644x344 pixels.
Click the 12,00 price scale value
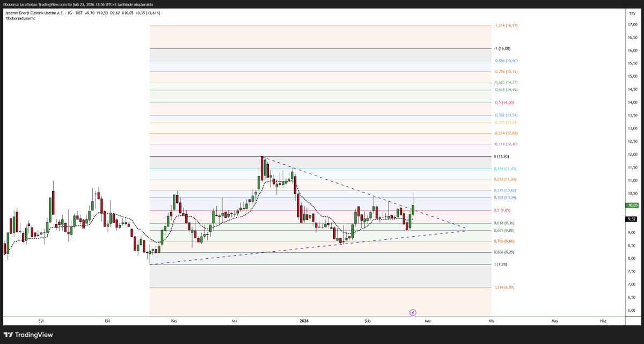pos(632,155)
